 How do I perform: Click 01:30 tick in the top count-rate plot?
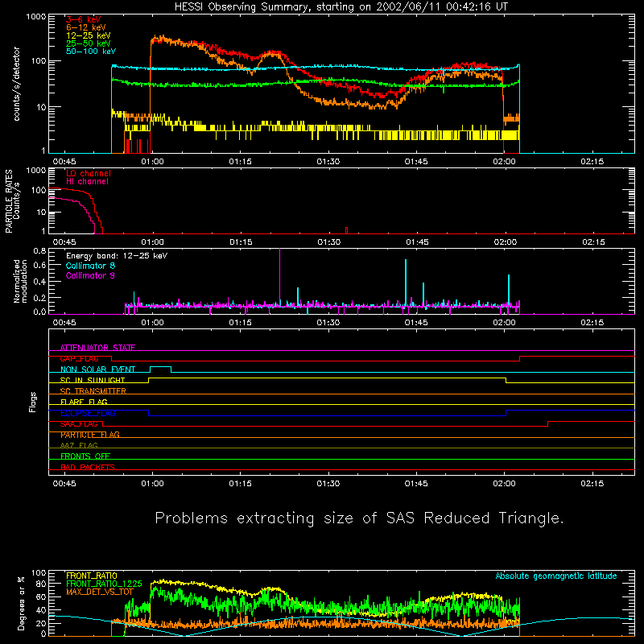pyautogui.click(x=328, y=162)
